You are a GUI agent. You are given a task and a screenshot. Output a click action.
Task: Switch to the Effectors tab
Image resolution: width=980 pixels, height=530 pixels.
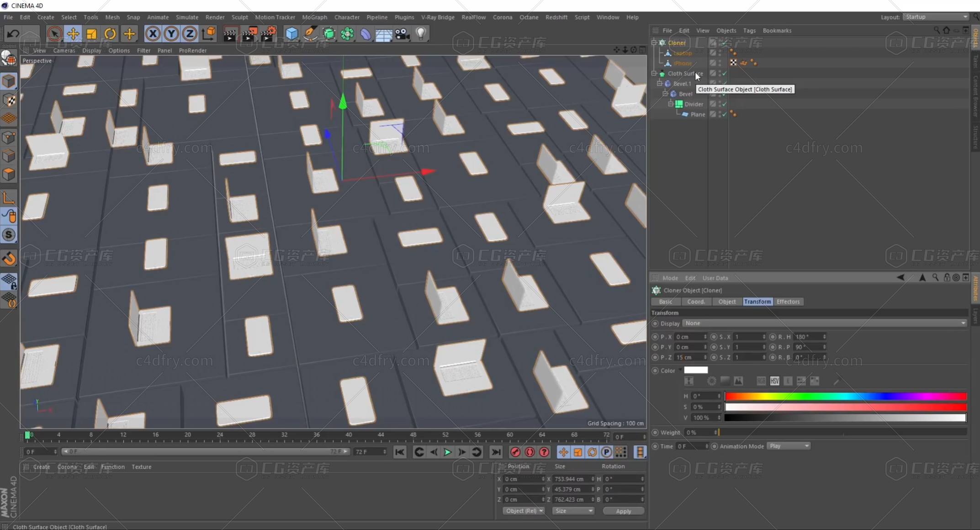[x=788, y=302]
